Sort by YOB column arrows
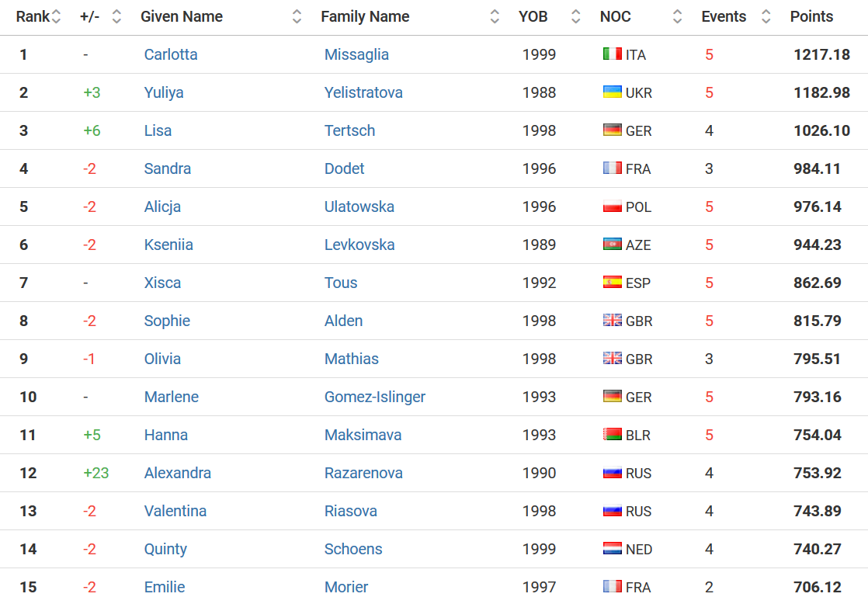 click(576, 16)
